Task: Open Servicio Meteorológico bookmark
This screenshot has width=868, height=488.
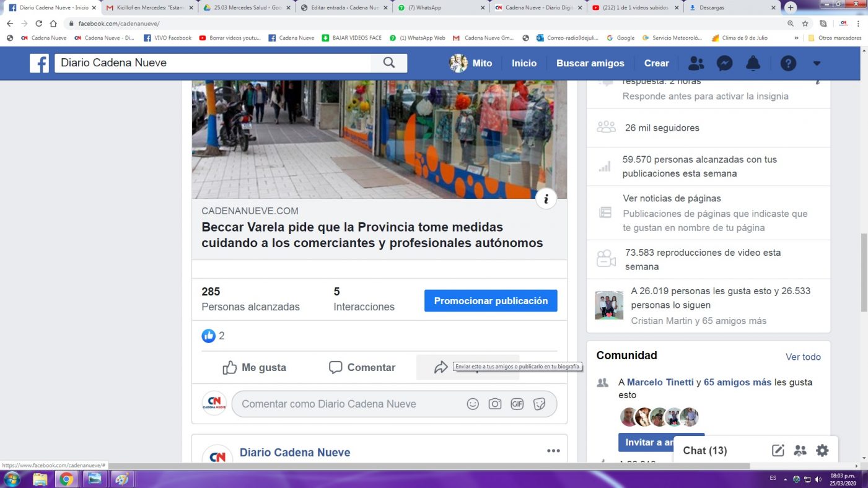Action: tap(672, 38)
